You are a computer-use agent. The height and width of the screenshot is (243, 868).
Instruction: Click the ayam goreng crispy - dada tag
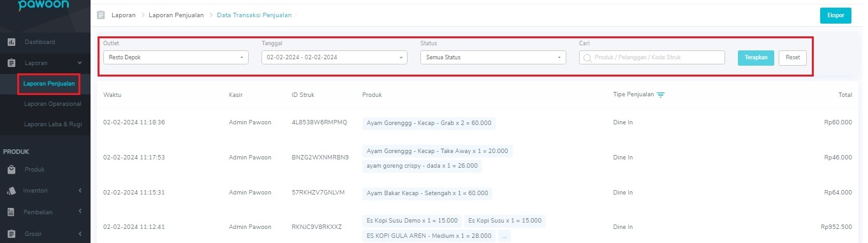[422, 166]
